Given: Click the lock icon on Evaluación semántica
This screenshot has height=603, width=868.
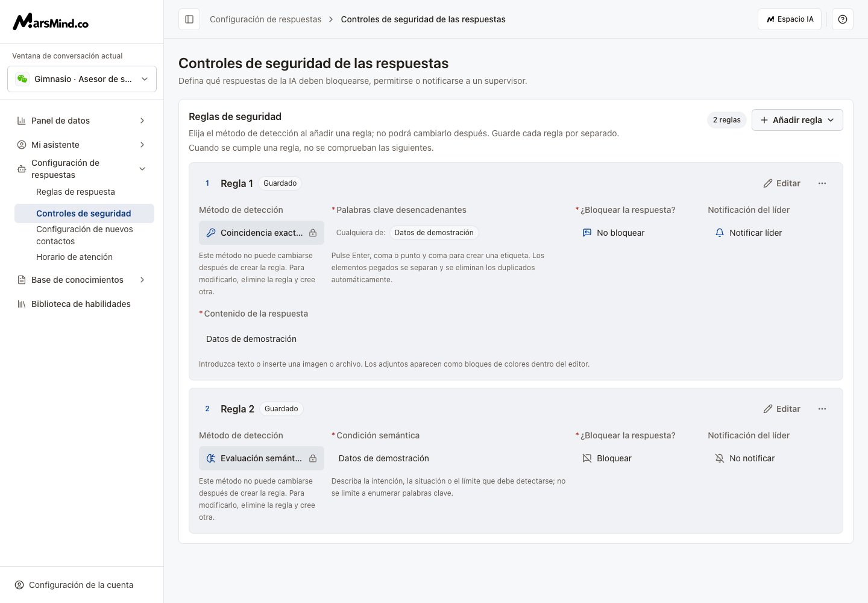Looking at the screenshot, I should (x=313, y=458).
